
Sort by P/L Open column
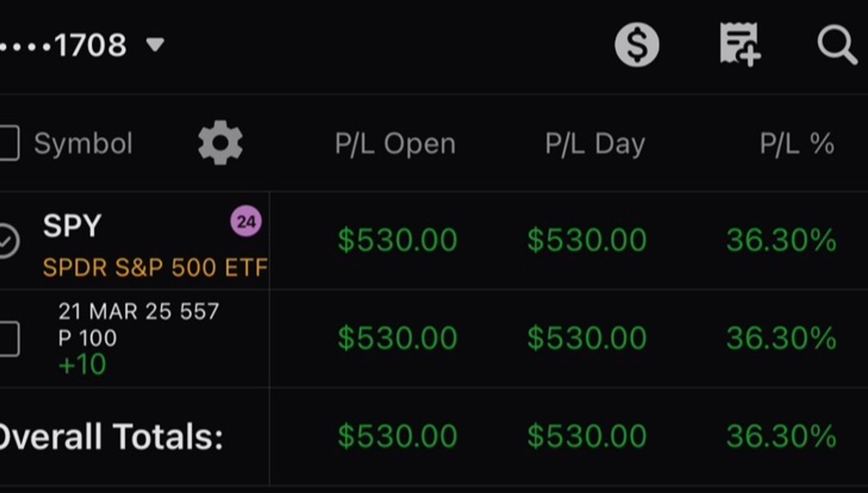coord(395,144)
